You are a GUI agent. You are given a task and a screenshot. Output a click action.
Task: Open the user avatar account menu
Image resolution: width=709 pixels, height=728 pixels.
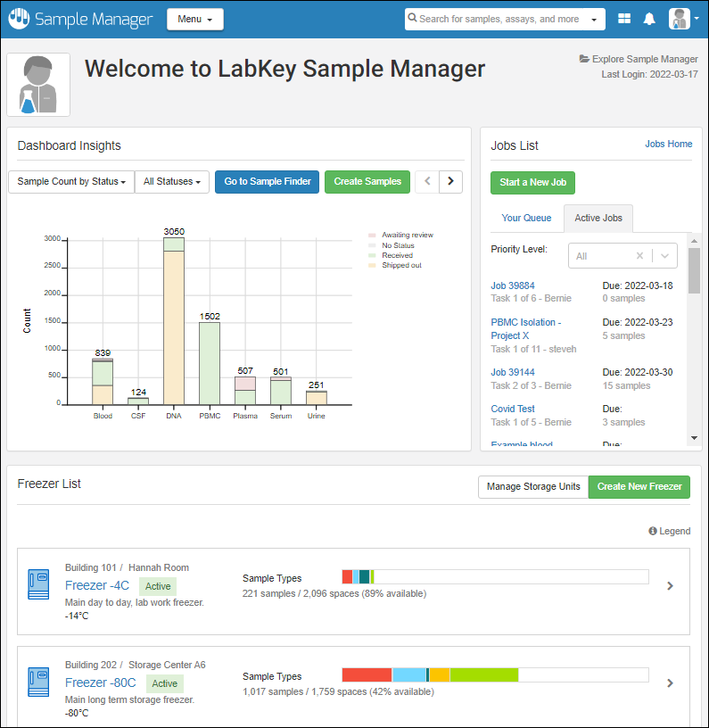[682, 19]
